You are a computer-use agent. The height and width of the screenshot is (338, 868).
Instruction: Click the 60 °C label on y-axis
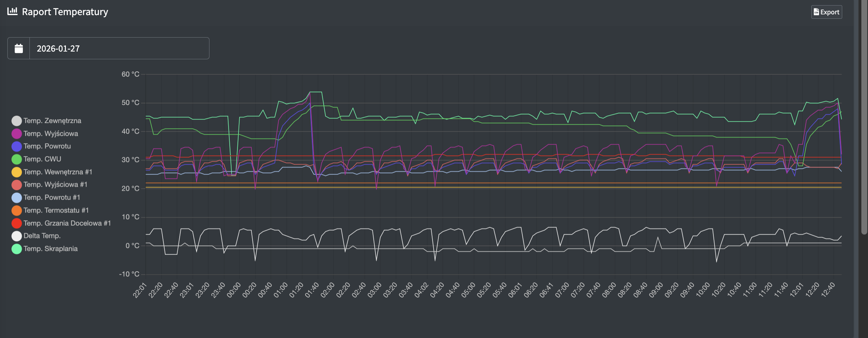[x=130, y=74]
